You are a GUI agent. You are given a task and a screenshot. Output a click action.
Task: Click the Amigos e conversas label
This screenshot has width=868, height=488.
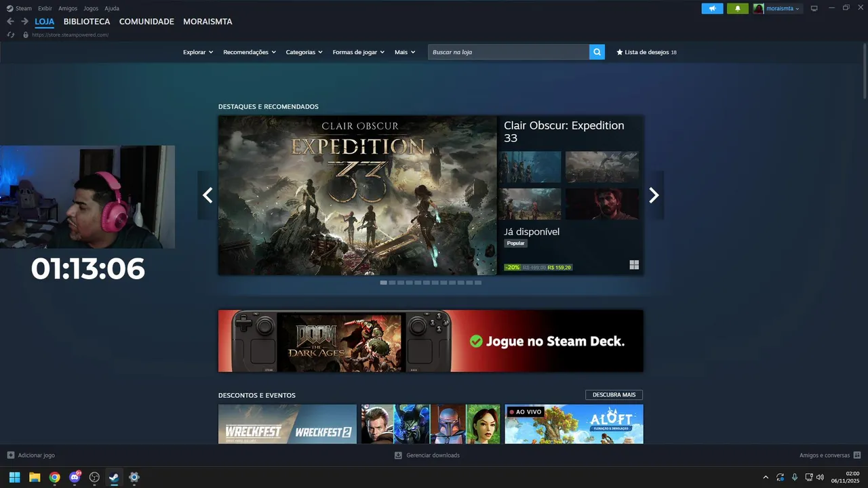(825, 455)
